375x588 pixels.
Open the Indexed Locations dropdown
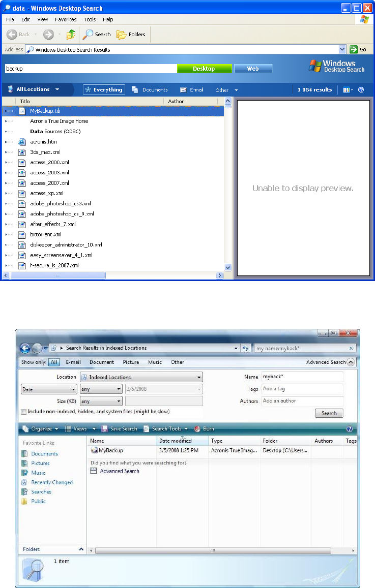[x=141, y=377]
